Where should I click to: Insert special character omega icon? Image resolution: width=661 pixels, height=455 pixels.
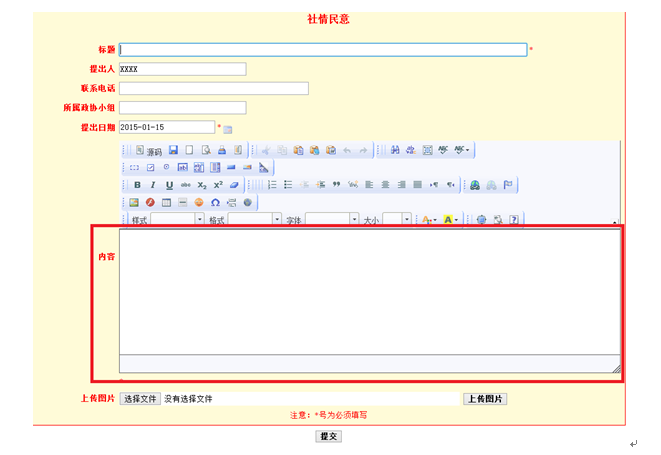pos(215,202)
